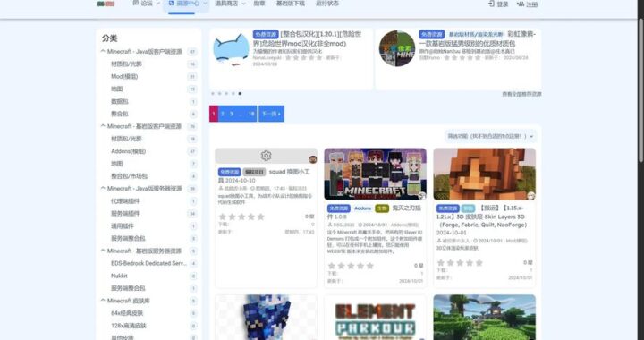The width and height of the screenshot is (644, 340).
Task: Click the blue cat avatar of the featured resource
Action: pyautogui.click(x=231, y=49)
